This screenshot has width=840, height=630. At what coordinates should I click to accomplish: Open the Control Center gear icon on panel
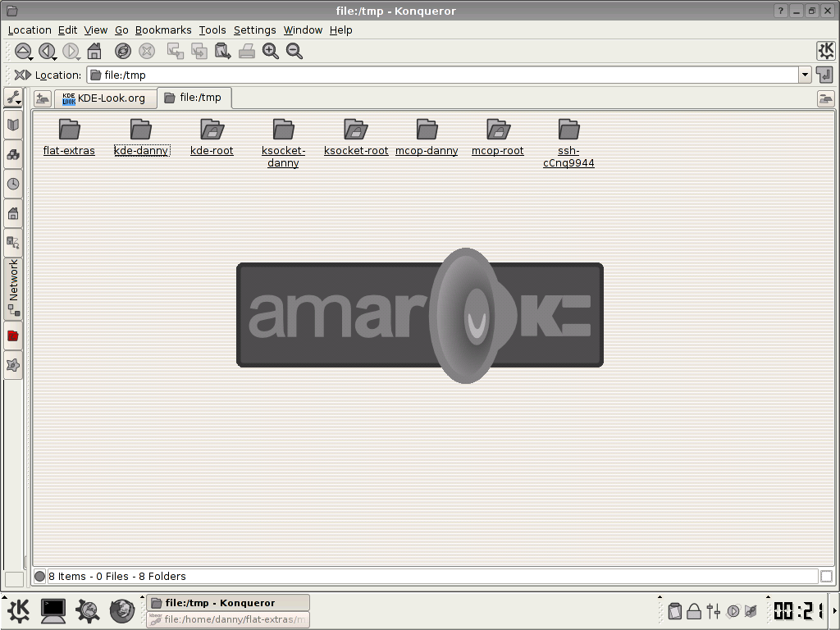tap(87, 610)
